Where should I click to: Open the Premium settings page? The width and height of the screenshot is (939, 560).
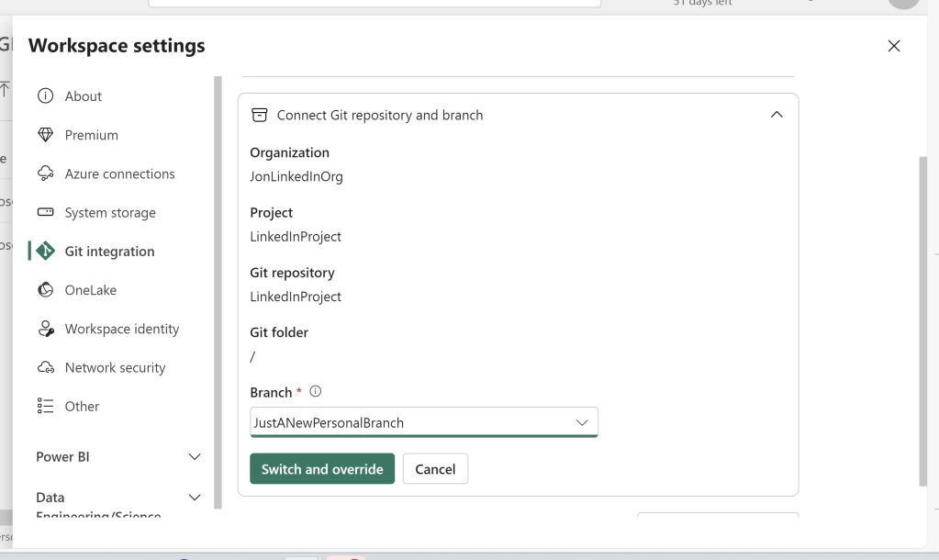91,135
